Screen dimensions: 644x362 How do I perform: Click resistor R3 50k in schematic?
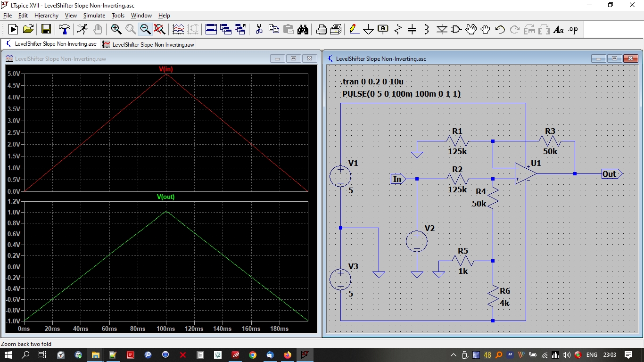coord(550,141)
